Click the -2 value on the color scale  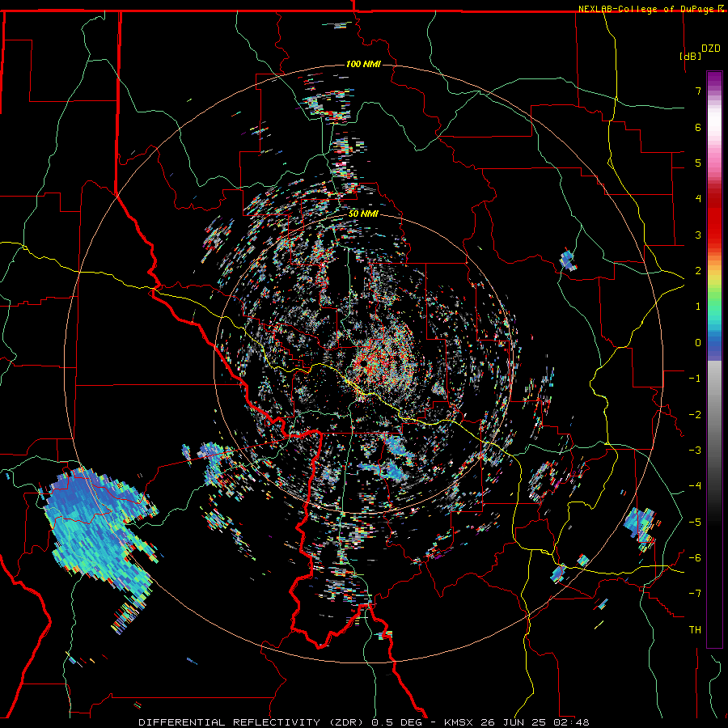(x=695, y=415)
